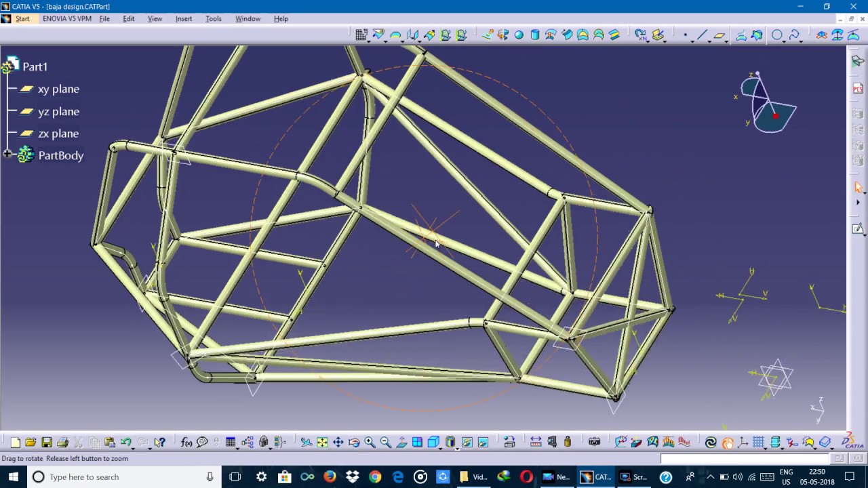Click the Point creation icon
This screenshot has height=488, width=868.
tap(685, 35)
